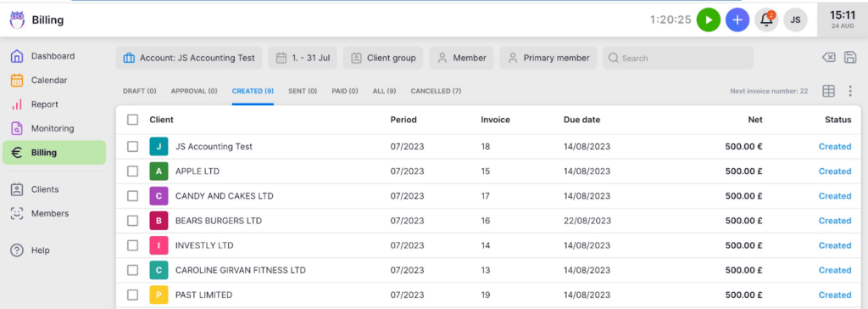Image resolution: width=868 pixels, height=309 pixels.
Task: Clear filters with backspace icon
Action: point(829,58)
